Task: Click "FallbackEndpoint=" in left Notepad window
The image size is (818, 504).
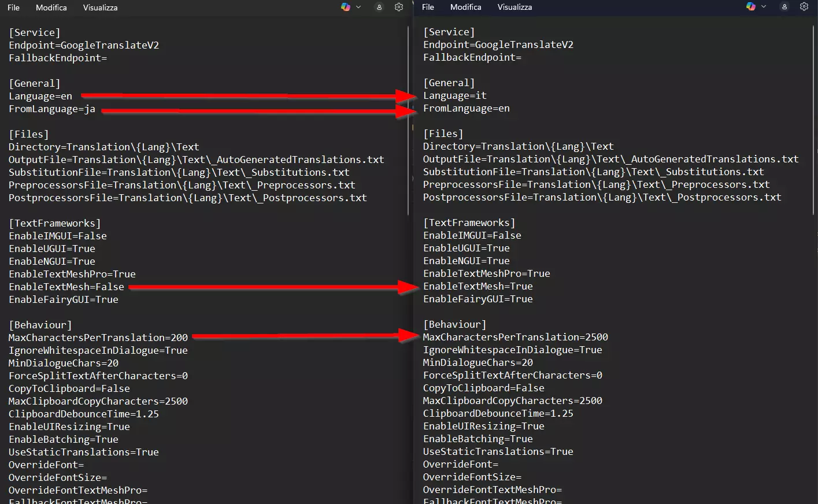Action: 58,58
